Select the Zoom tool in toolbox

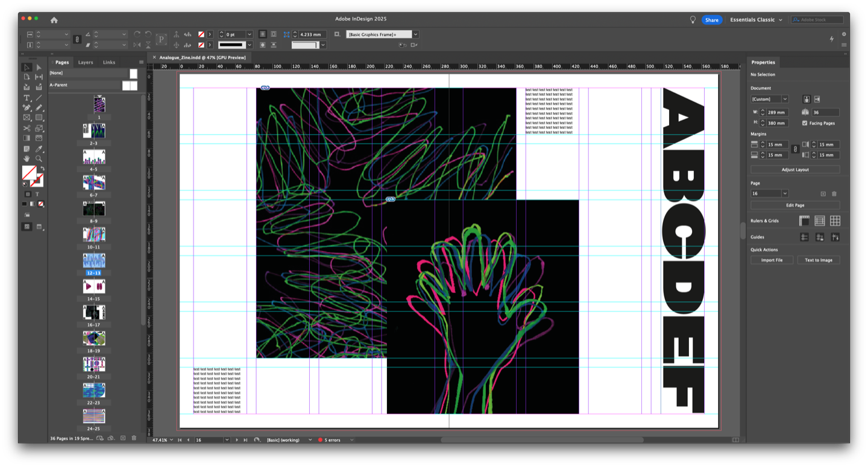(39, 159)
